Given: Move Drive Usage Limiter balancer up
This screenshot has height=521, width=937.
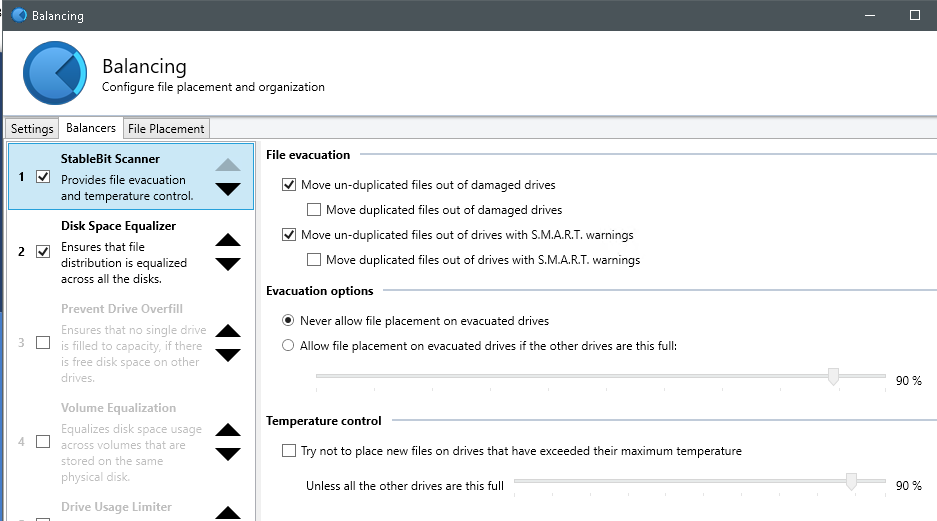Looking at the screenshot, I should pyautogui.click(x=228, y=513).
